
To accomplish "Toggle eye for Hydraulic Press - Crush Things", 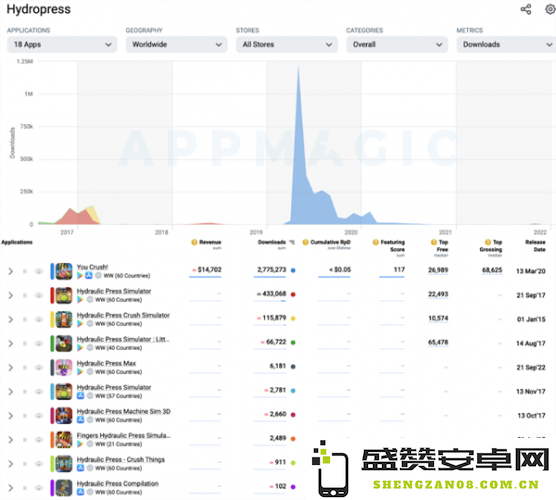I will (x=39, y=464).
